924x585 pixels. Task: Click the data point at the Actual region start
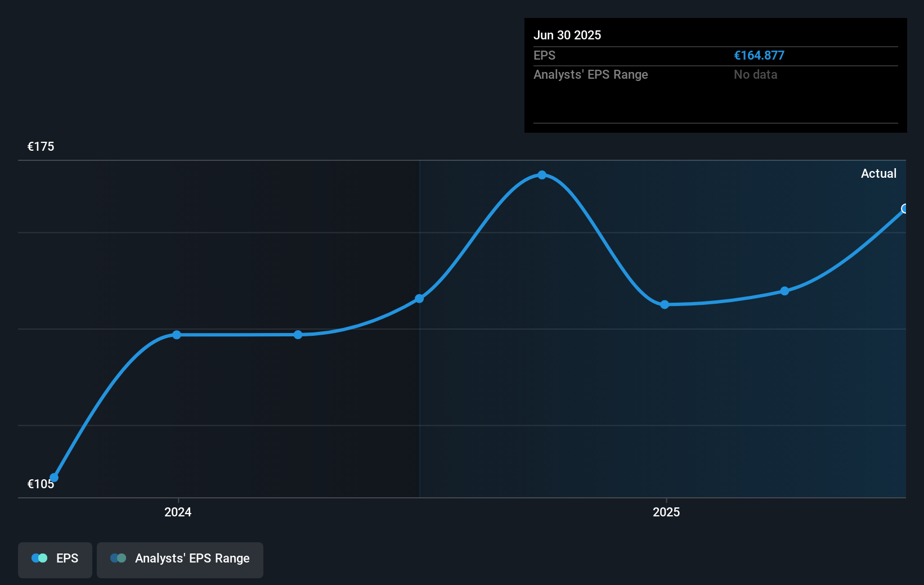[419, 298]
